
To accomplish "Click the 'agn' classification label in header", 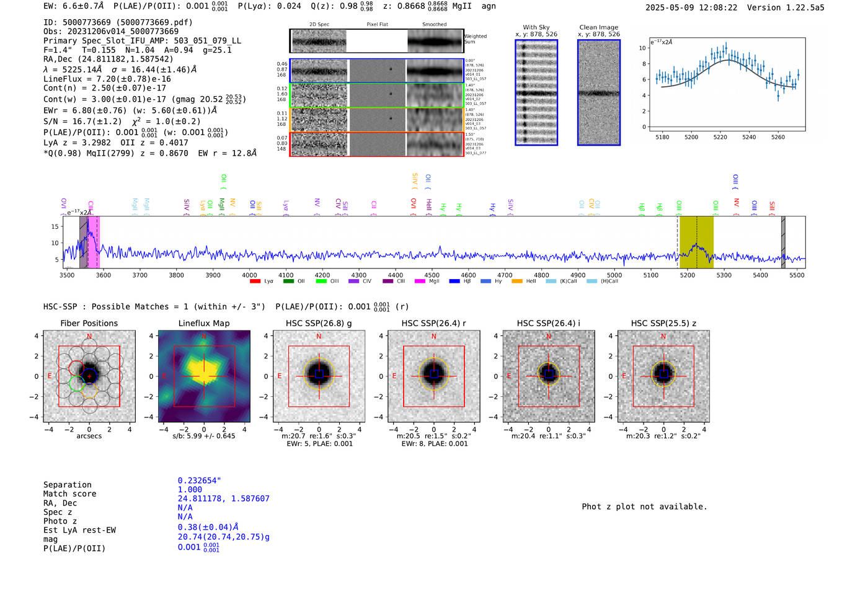I will (489, 6).
